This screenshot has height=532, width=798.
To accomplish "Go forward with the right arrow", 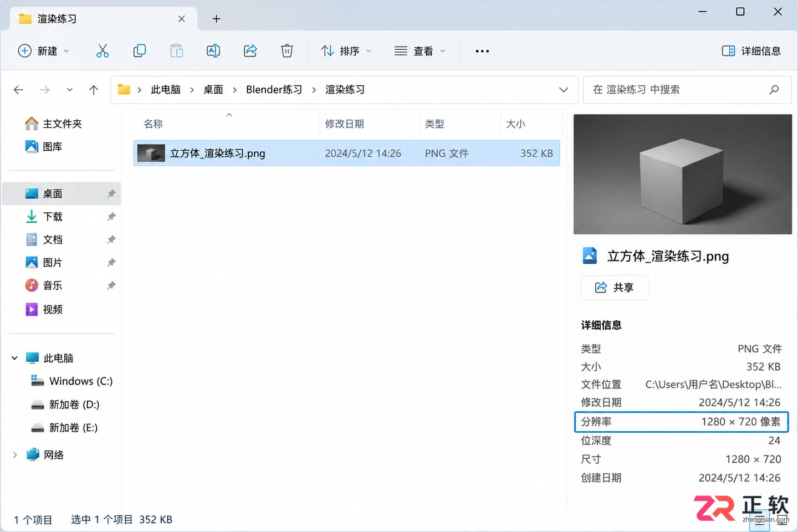I will point(45,90).
